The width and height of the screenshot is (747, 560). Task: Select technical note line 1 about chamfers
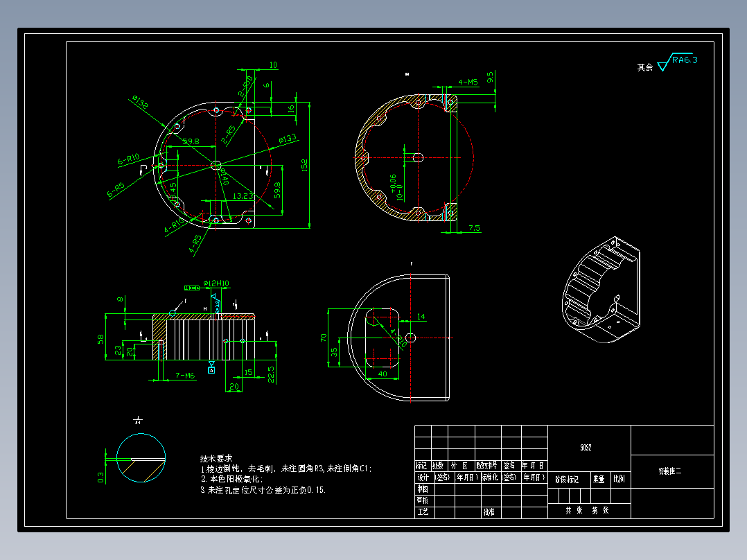[x=285, y=469]
